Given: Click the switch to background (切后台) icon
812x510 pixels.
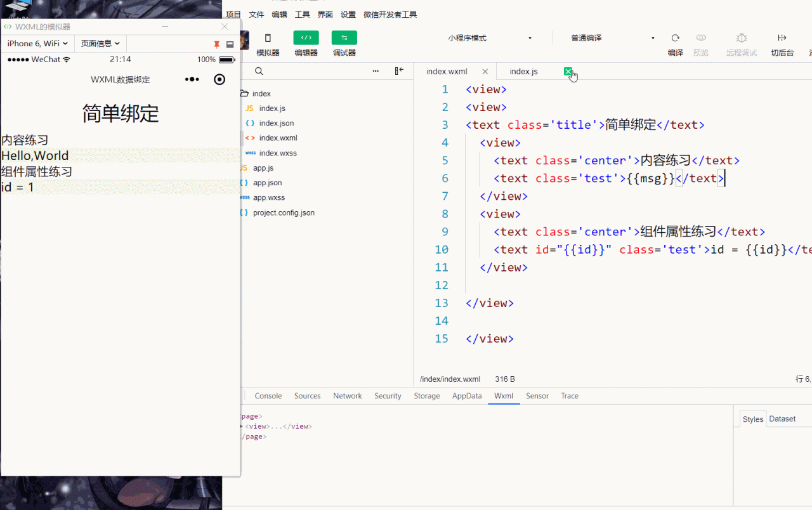Looking at the screenshot, I should pos(782,38).
